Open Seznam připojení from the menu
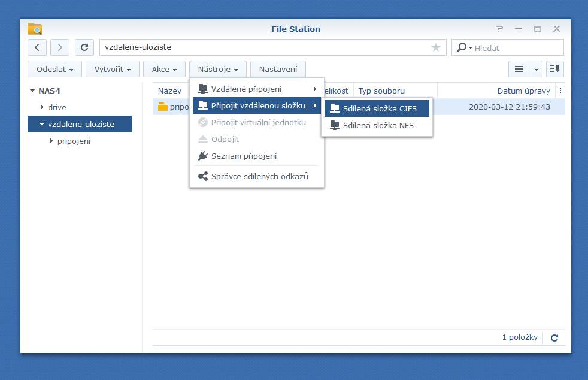This screenshot has width=588, height=380. click(x=244, y=156)
